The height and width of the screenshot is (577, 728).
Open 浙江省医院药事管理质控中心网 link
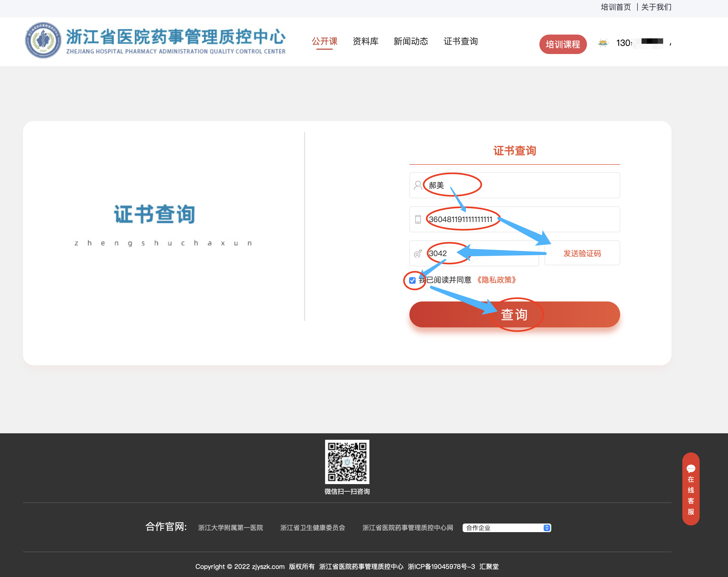(408, 528)
